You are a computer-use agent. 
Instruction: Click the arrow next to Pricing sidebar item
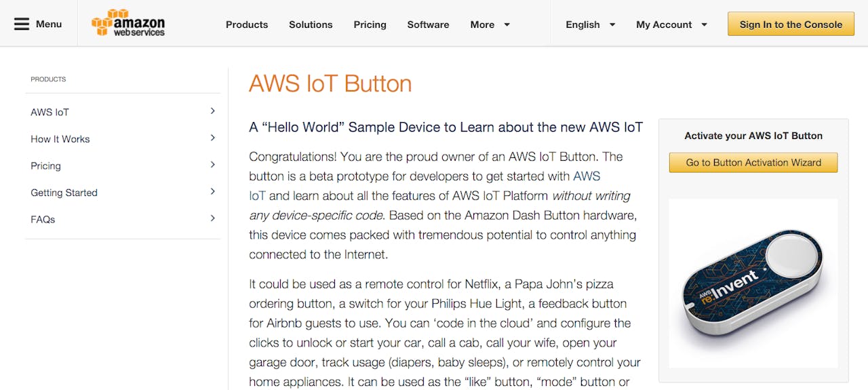pyautogui.click(x=213, y=165)
